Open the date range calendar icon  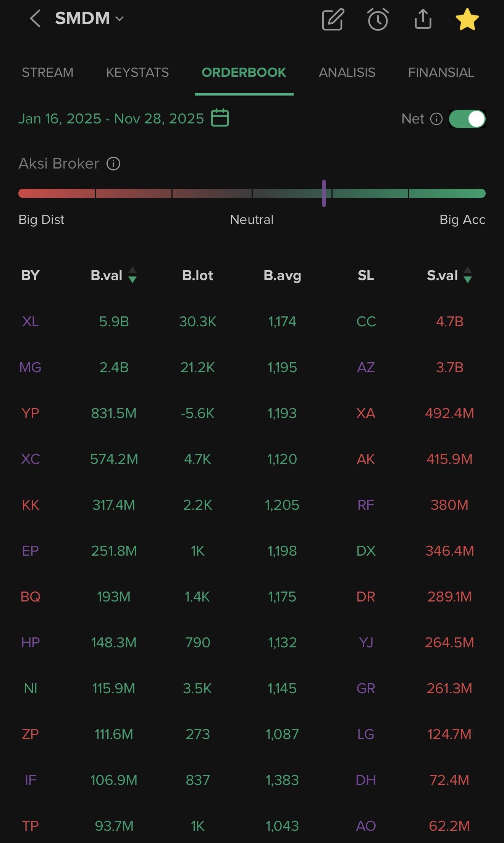220,118
